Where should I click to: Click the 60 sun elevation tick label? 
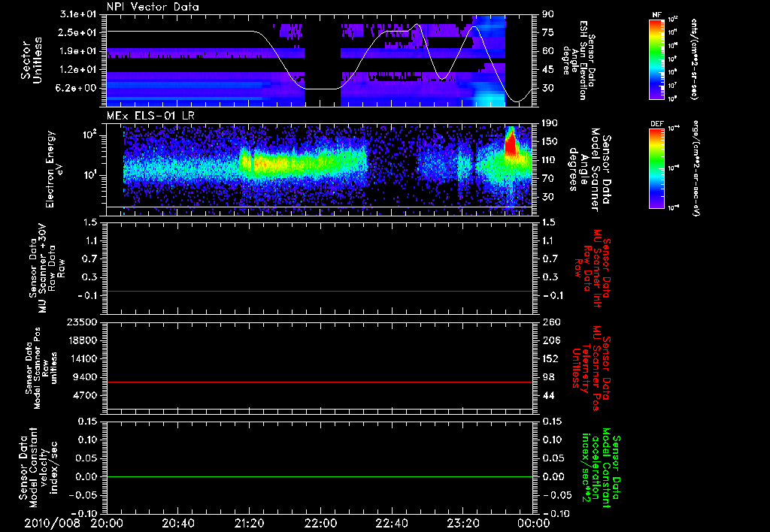(547, 51)
